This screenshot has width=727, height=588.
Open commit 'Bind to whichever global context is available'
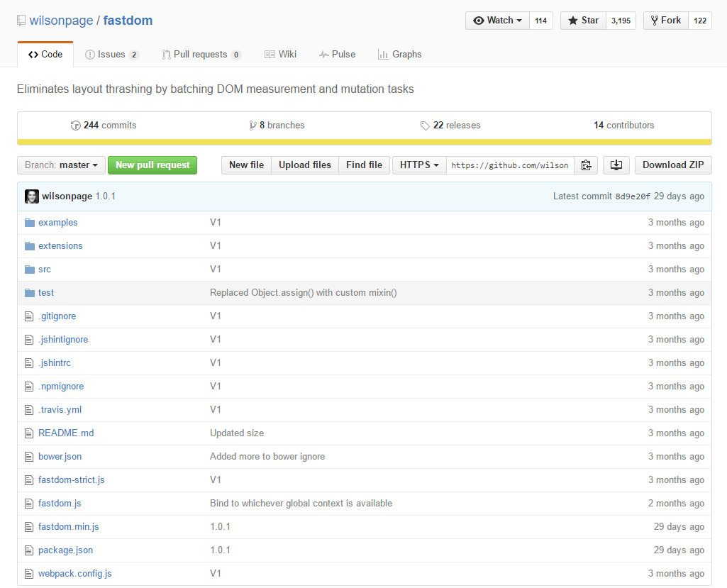(301, 504)
